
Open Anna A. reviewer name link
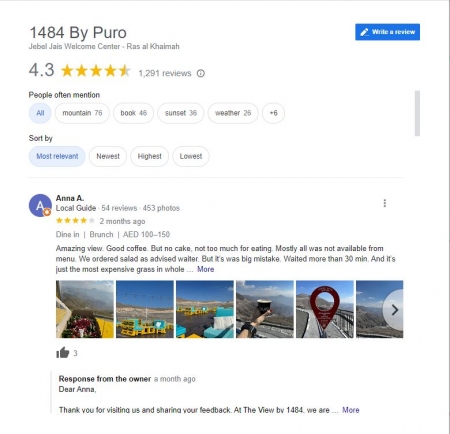[x=70, y=198]
